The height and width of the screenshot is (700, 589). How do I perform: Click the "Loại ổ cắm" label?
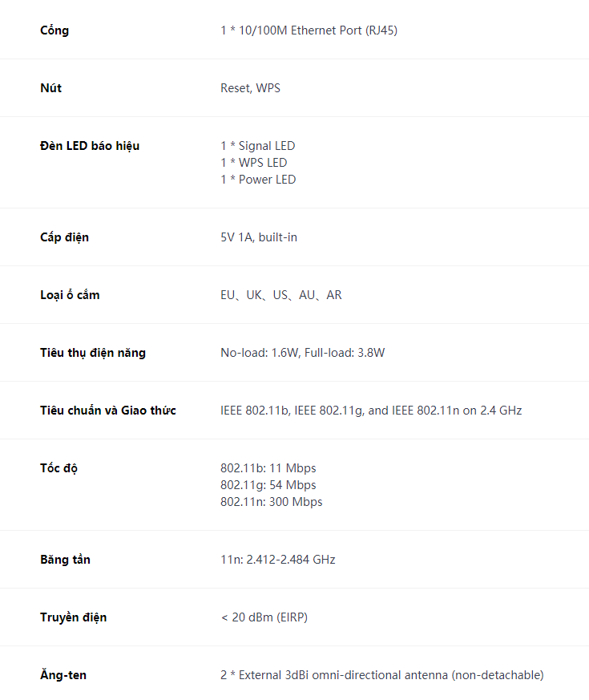[x=70, y=295]
